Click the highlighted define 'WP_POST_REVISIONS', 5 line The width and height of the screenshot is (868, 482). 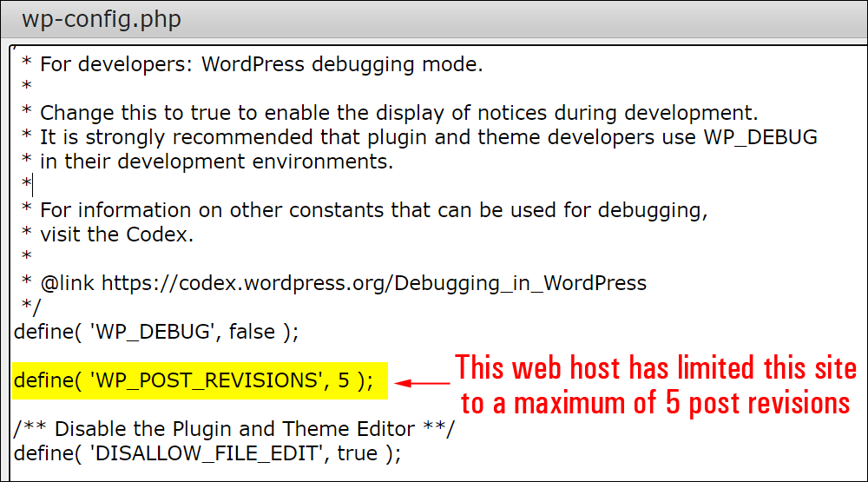pyautogui.click(x=200, y=380)
